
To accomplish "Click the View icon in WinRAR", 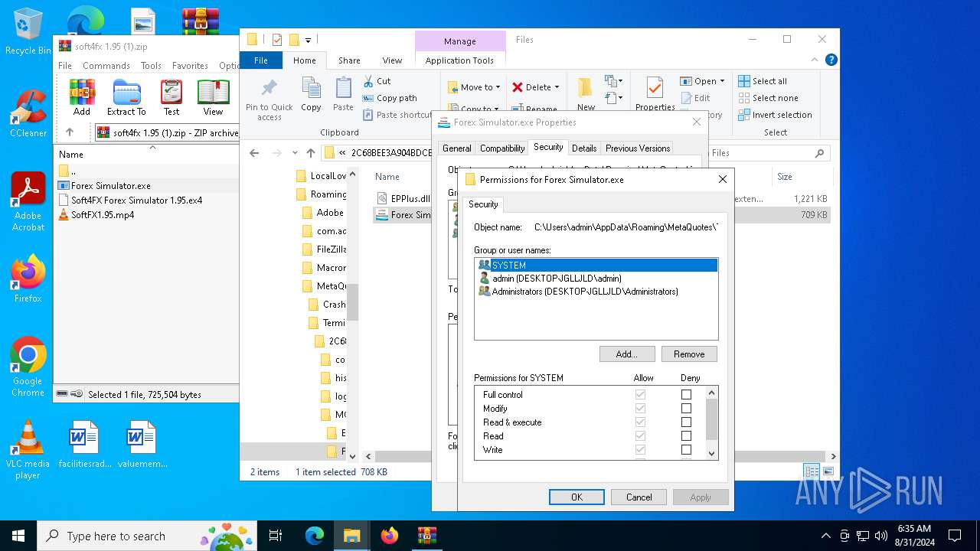I will tap(213, 97).
